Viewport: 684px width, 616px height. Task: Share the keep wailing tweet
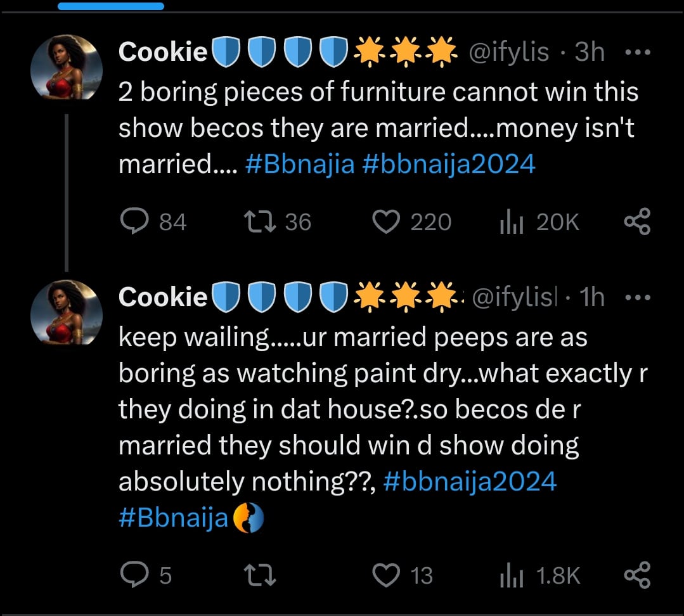pyautogui.click(x=637, y=575)
